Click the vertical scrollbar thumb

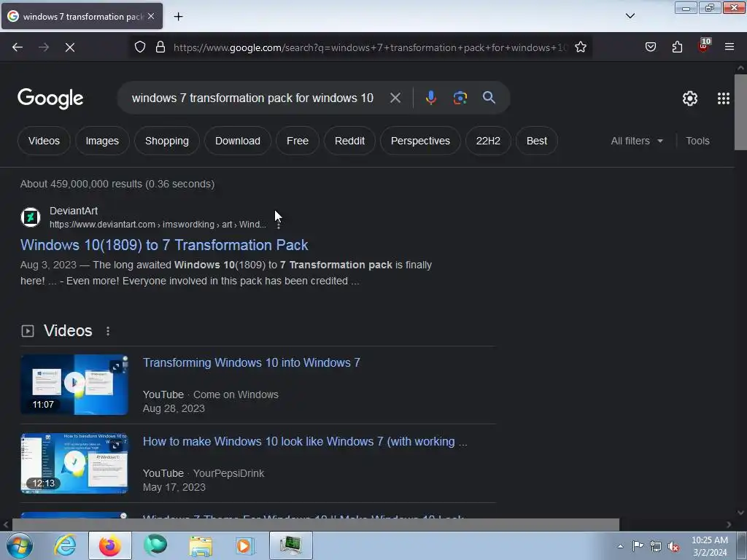coord(740,112)
